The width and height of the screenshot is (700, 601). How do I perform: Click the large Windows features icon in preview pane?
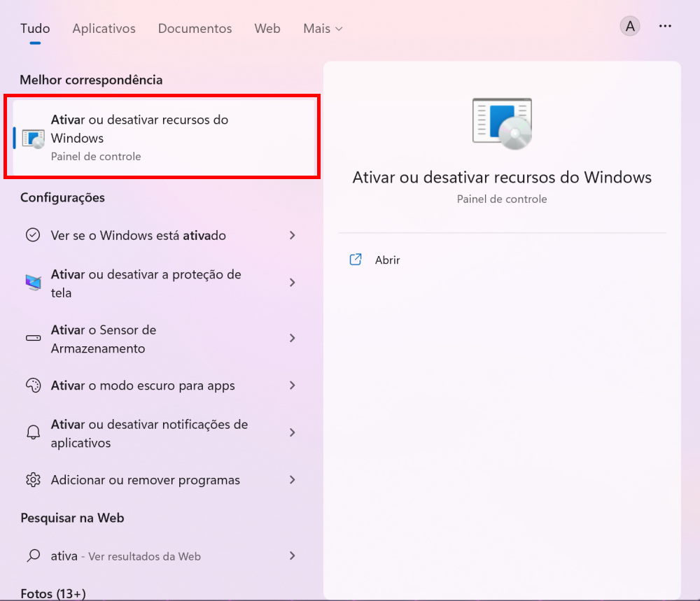(x=502, y=124)
